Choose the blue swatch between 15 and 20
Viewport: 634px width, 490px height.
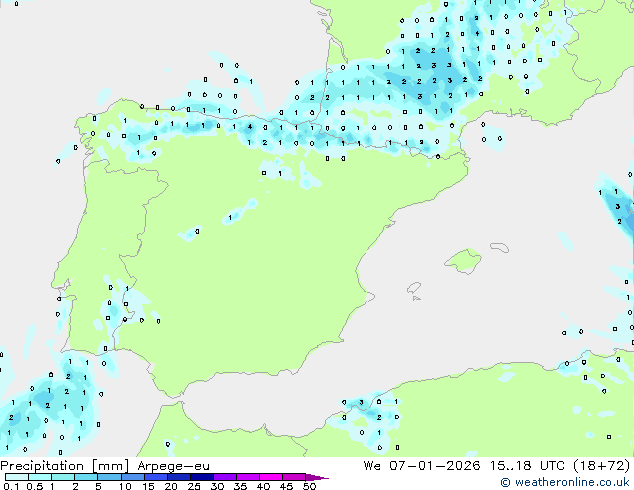(x=155, y=477)
